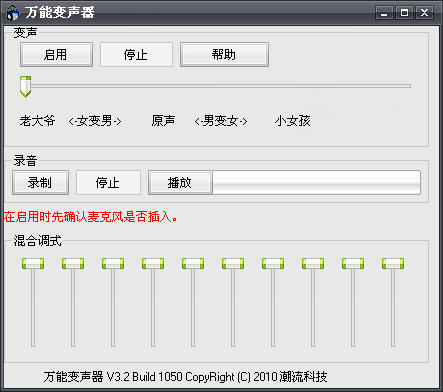Click the eighth mixer slider handle
The image size is (443, 392).
point(313,263)
